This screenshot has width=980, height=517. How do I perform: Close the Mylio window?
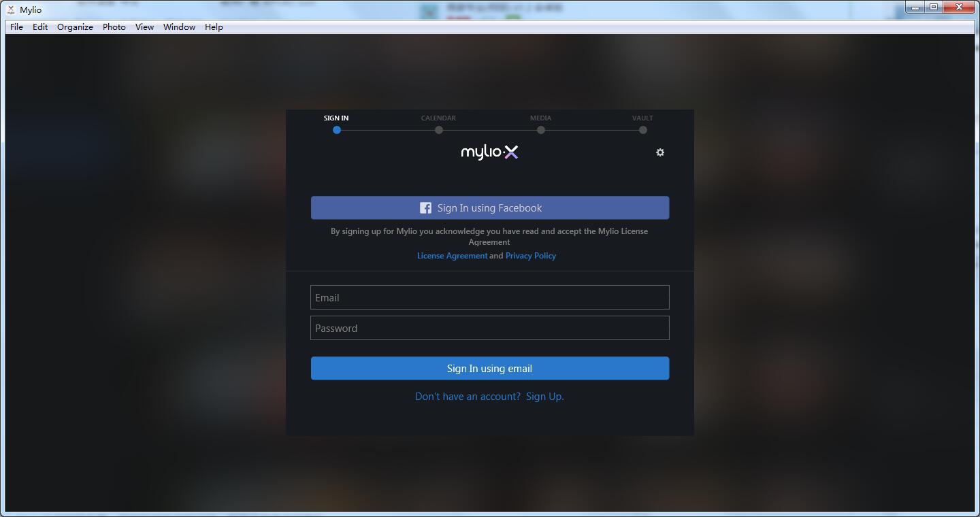(x=960, y=7)
